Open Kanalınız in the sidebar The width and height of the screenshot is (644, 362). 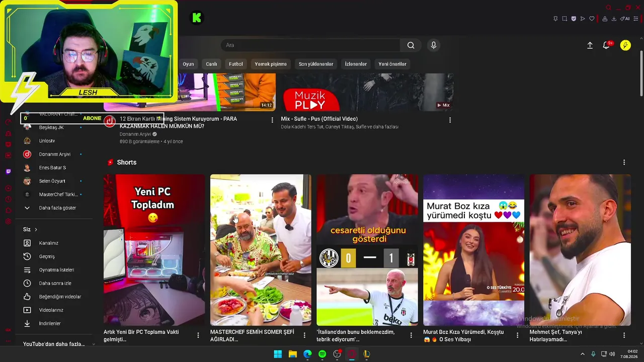click(x=54, y=243)
